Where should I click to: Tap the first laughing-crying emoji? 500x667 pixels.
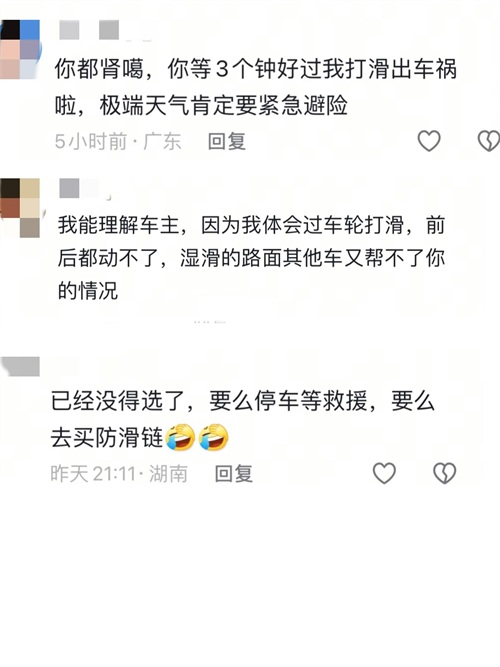tap(180, 437)
